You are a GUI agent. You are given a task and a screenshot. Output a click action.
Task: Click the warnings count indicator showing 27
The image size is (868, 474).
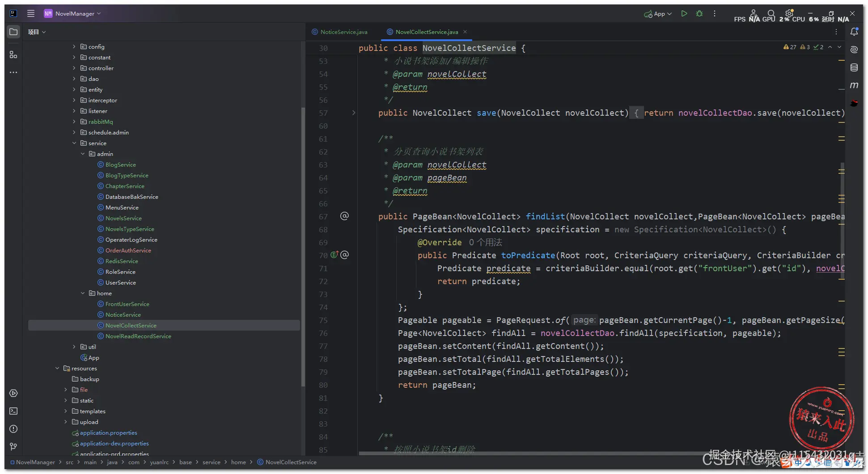790,47
